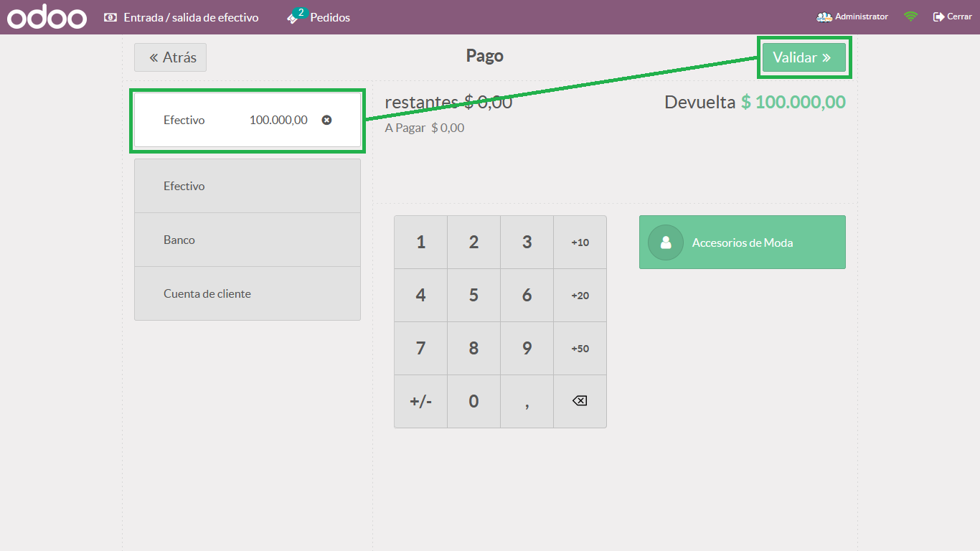Click Cerrar to close session
This screenshot has width=980, height=551.
pos(952,17)
